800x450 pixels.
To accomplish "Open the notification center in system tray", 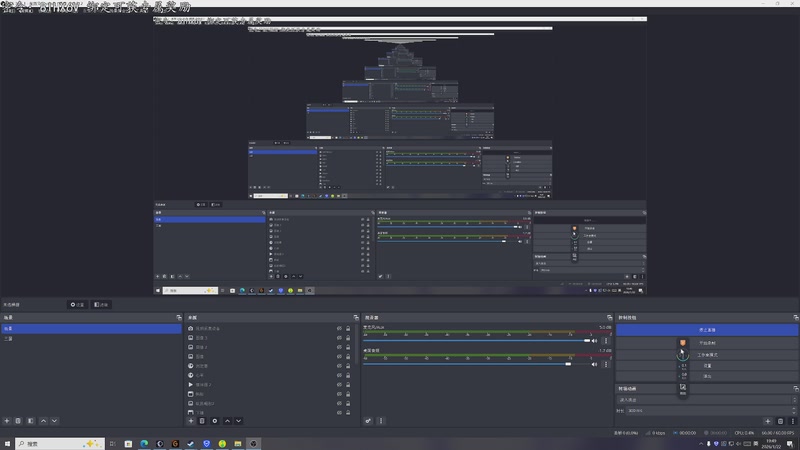I will 790,444.
